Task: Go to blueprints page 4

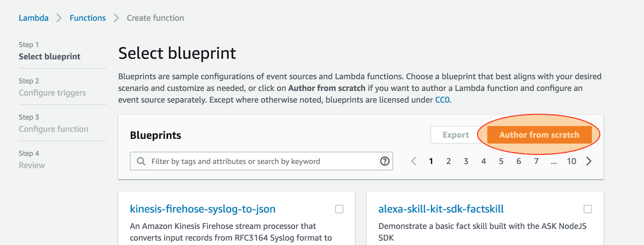Action: point(484,161)
